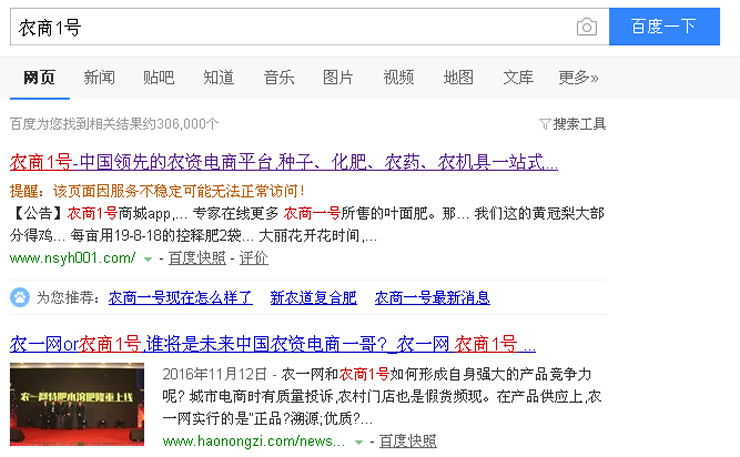Select the 地图 tab
Screen dimensions: 740x457
(x=458, y=78)
